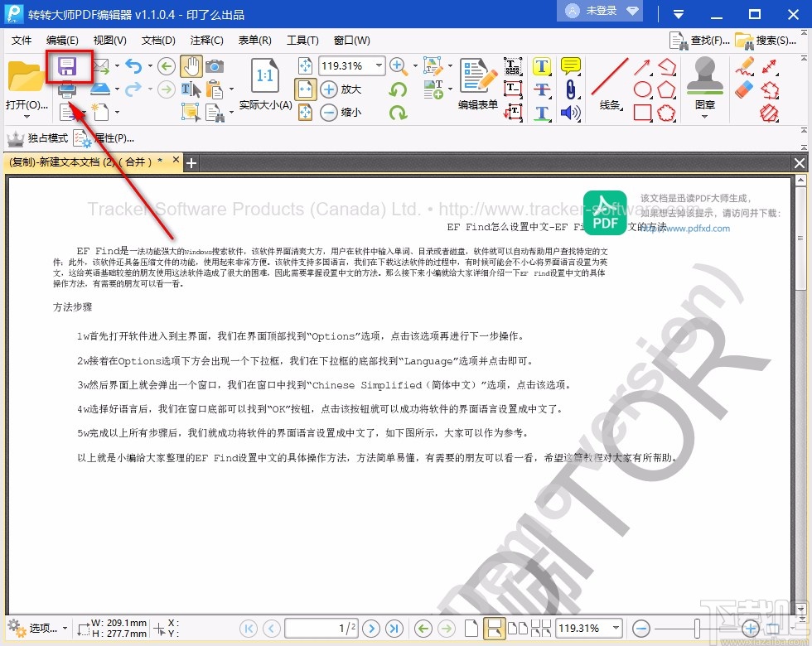The image size is (812, 646).
Task: Click the Exclusive Mode 独占模式 button
Action: click(x=36, y=138)
